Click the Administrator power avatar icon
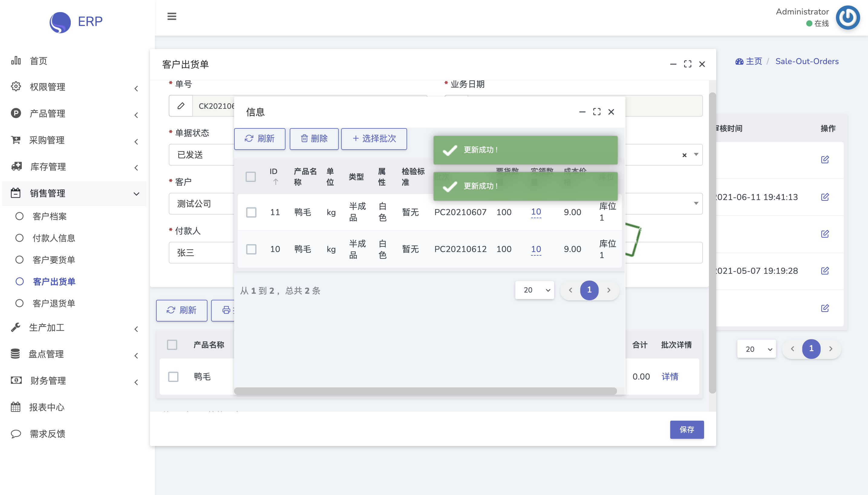The width and height of the screenshot is (868, 495). [847, 18]
